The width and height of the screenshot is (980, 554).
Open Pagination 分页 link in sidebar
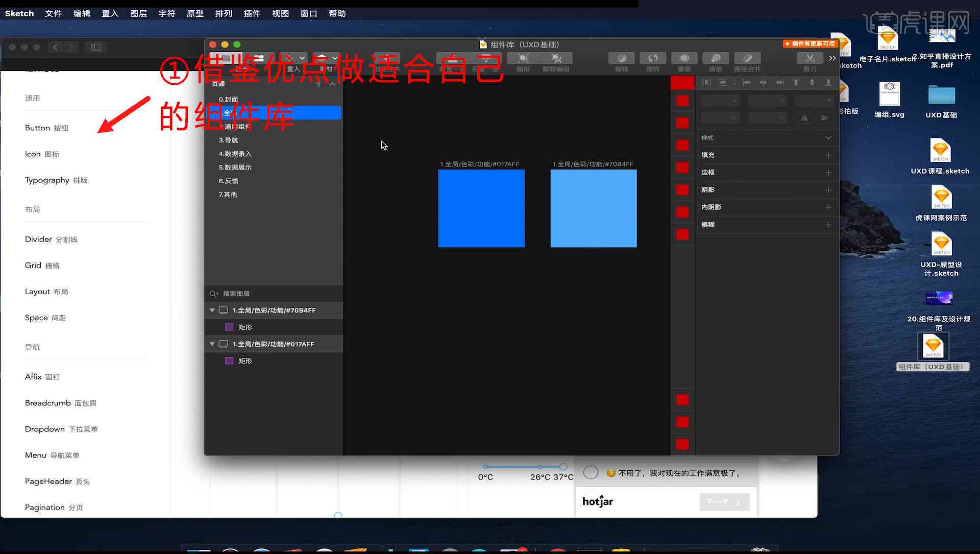pyautogui.click(x=54, y=507)
